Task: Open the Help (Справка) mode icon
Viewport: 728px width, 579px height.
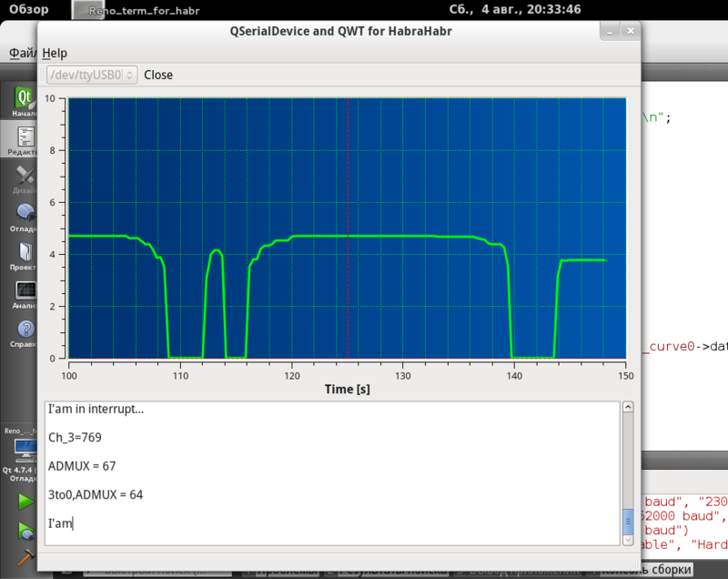Action: tap(25, 333)
